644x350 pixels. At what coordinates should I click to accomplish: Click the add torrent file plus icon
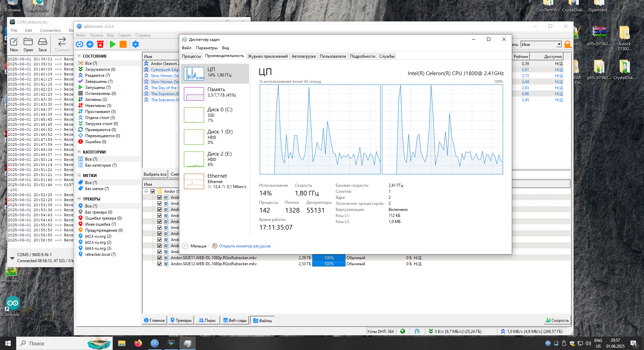click(x=90, y=44)
